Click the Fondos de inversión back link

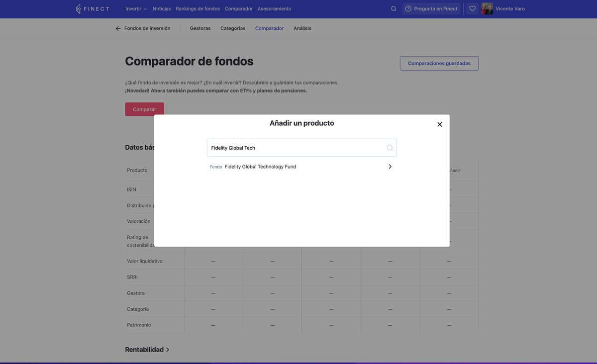[x=147, y=28]
